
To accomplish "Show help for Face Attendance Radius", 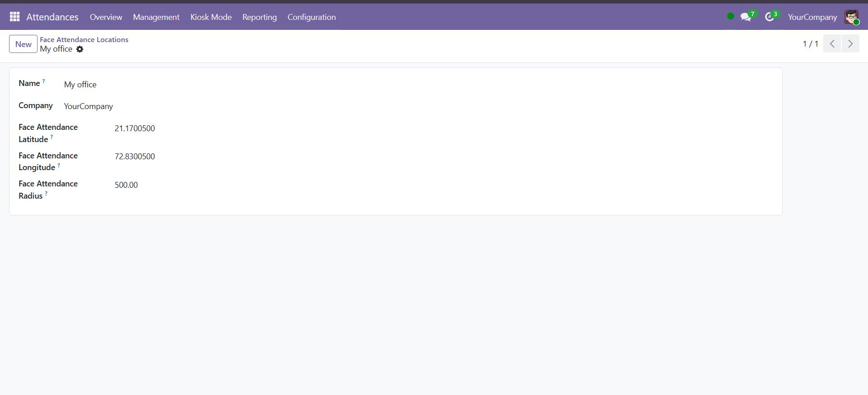I will [x=46, y=193].
